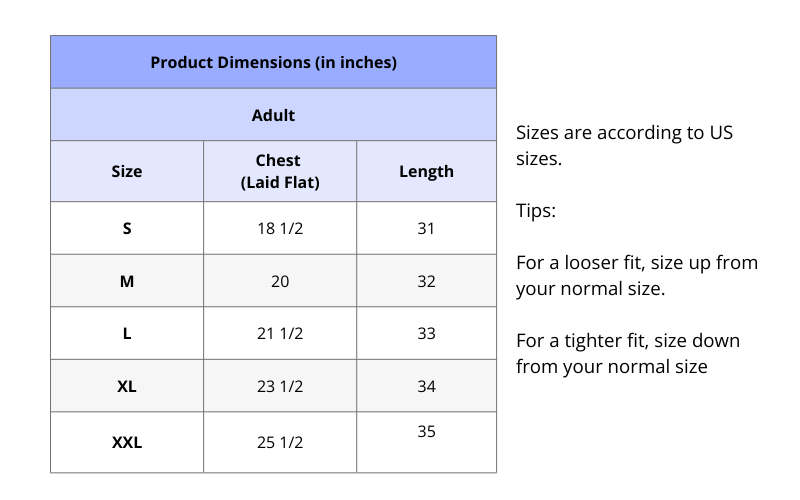Click the length value 32
Image resolution: width=800 pixels, height=500 pixels.
click(x=426, y=281)
